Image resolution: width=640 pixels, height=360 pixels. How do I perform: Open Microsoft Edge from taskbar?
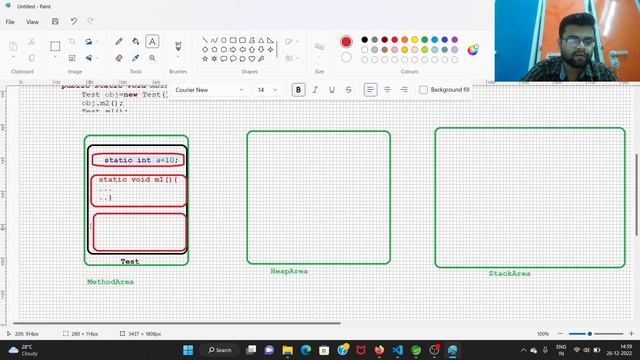click(306, 350)
